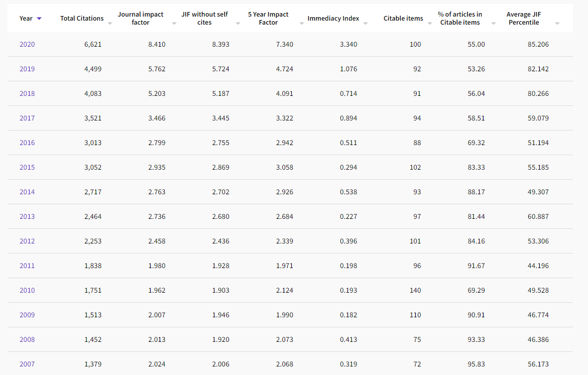Click Immediacy Index sort arrow
Viewport: 588px width, 375px height.
tap(366, 24)
